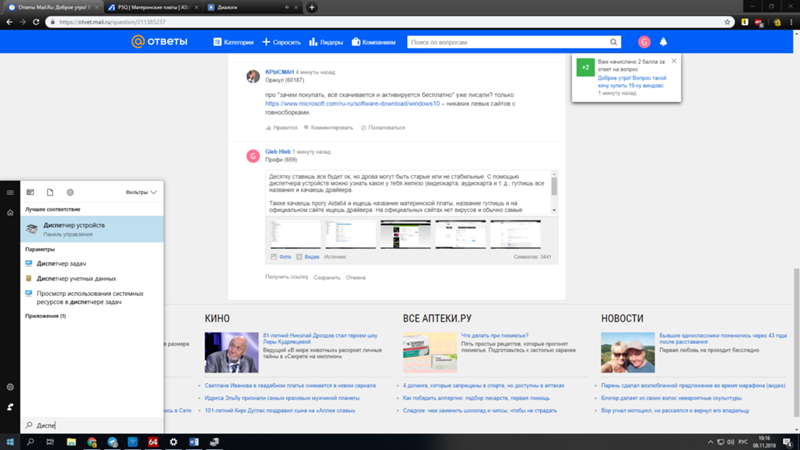The height and width of the screenshot is (450, 800).
Task: Click the taskbar search magnifier
Action: pyautogui.click(x=30, y=442)
